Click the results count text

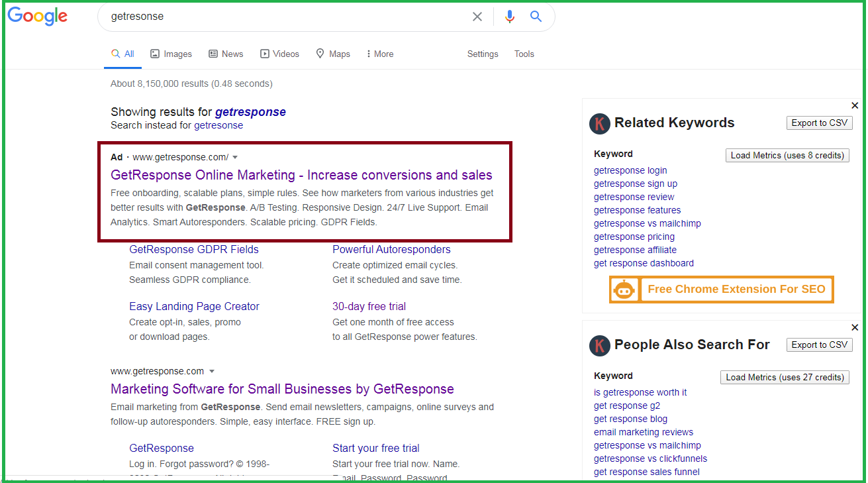coord(191,84)
